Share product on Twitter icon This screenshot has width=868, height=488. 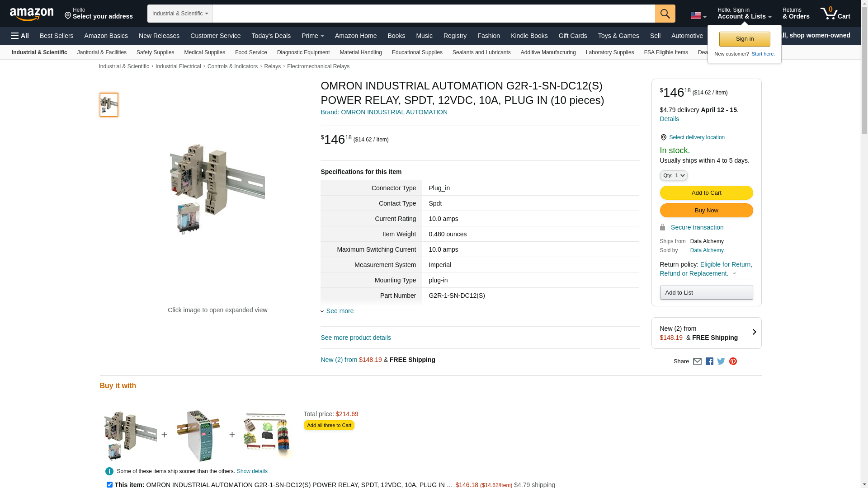pos(721,361)
